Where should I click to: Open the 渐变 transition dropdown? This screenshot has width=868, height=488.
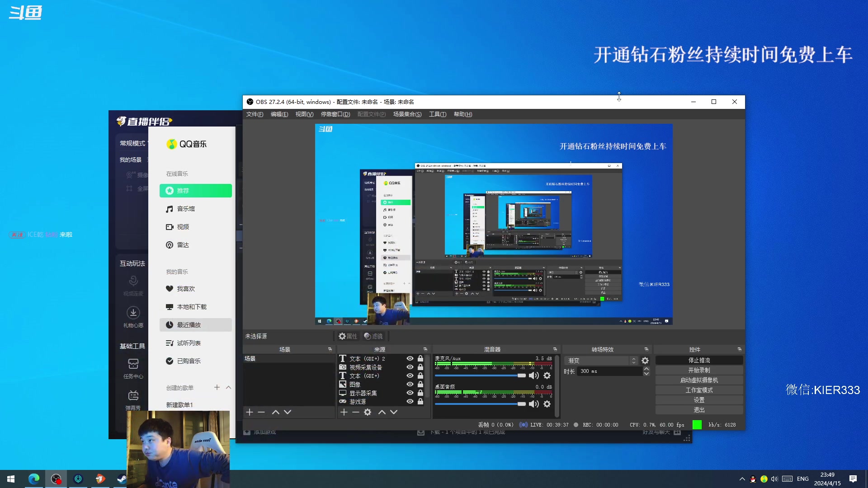coord(601,361)
